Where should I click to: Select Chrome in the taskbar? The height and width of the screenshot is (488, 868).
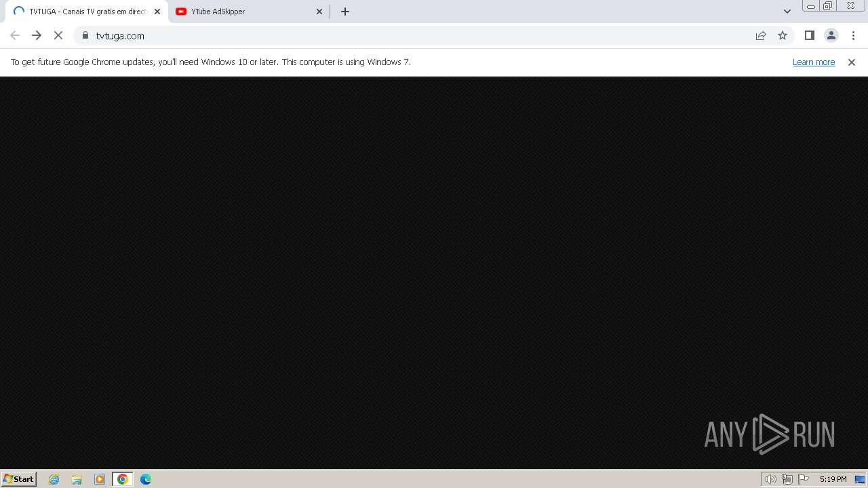pyautogui.click(x=122, y=479)
